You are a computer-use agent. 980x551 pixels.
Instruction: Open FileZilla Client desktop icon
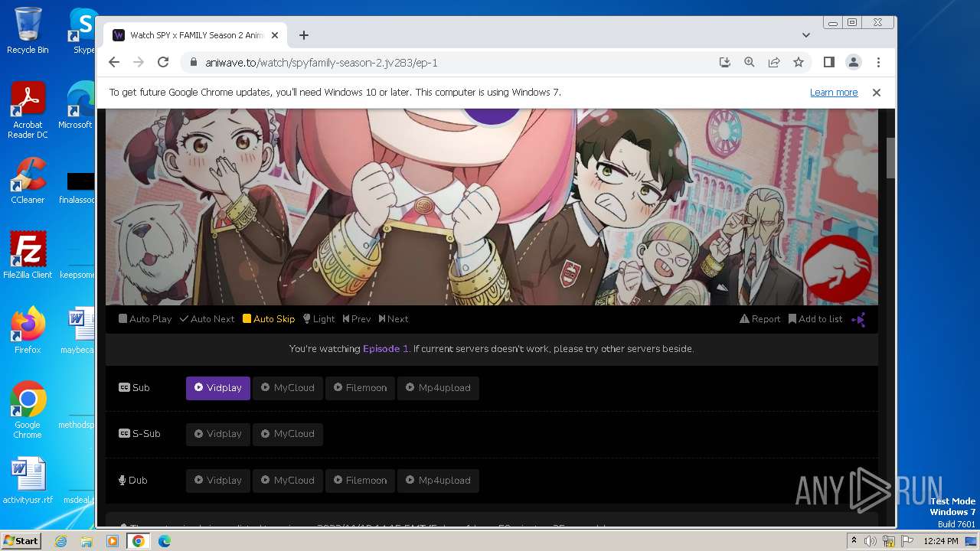(x=28, y=255)
